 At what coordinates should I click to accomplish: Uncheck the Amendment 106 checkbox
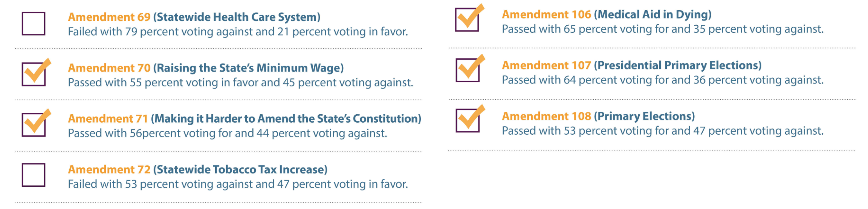click(467, 20)
